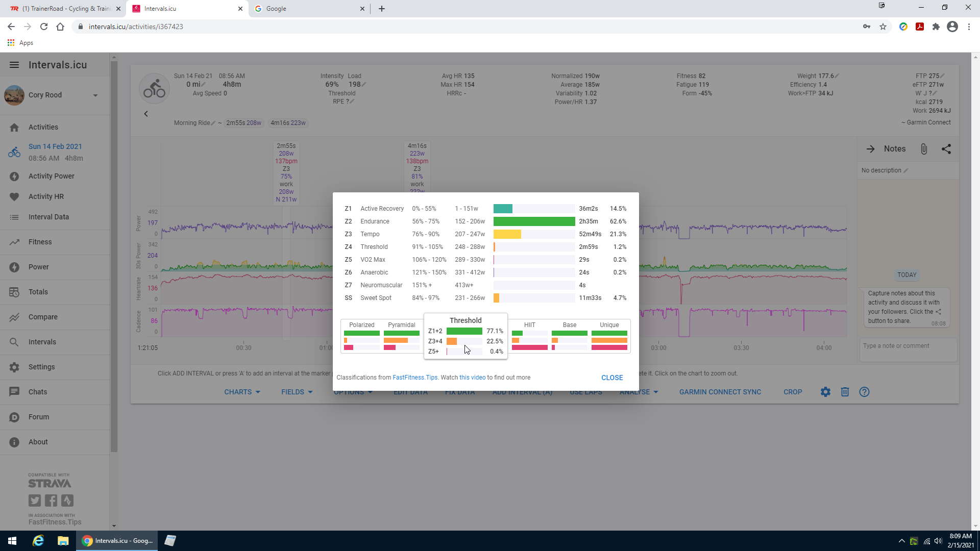
Task: Click the Compare chart icon in the sidebar
Action: click(x=14, y=317)
